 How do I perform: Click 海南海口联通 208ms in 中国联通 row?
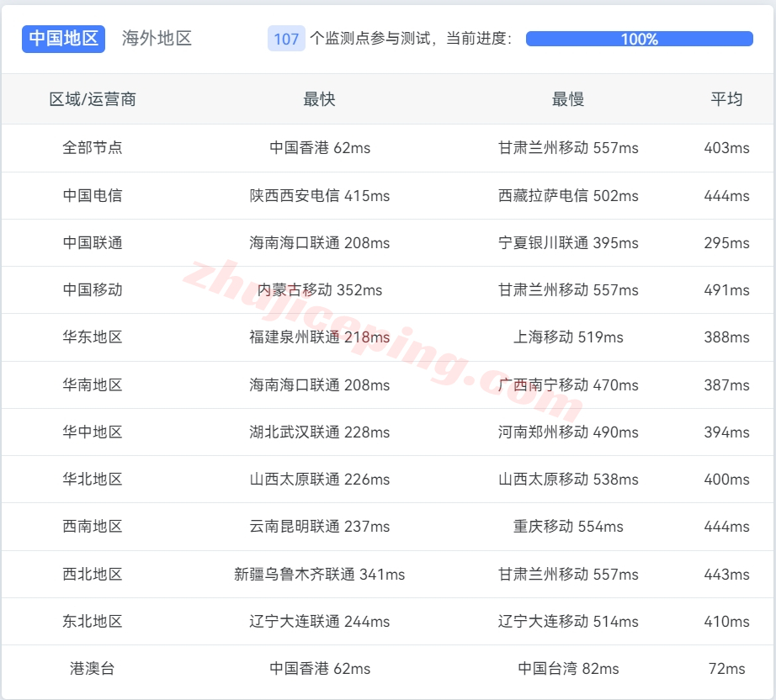click(320, 243)
